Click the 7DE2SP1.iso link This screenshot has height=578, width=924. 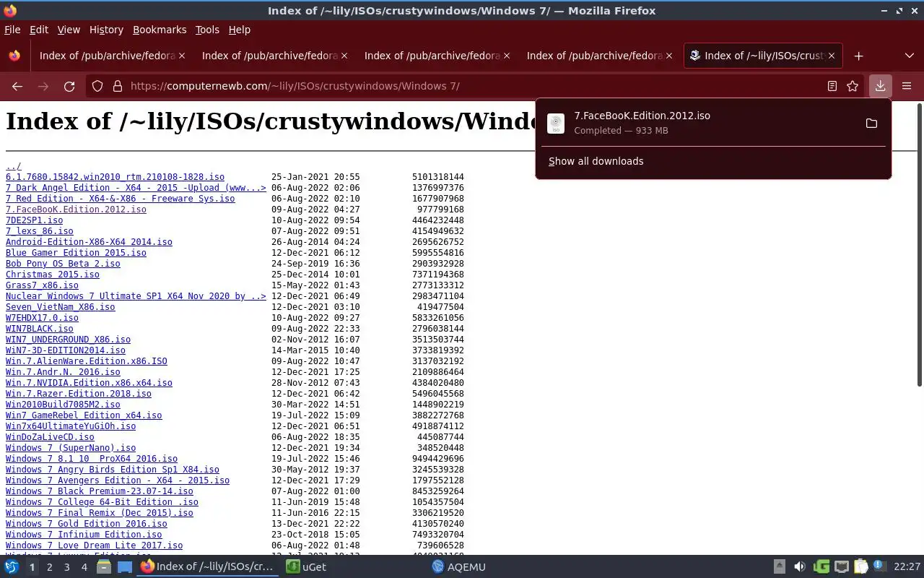(34, 220)
